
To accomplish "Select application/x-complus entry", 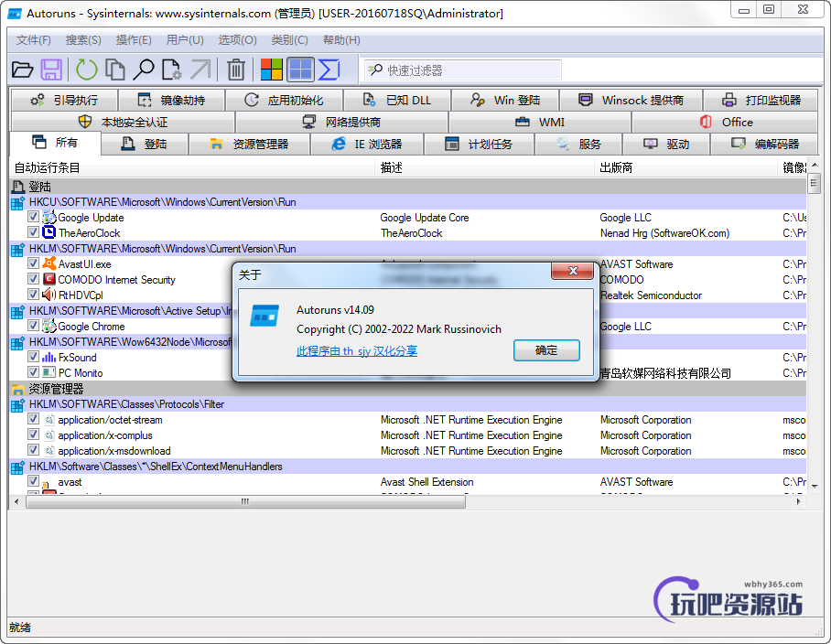I will [105, 435].
